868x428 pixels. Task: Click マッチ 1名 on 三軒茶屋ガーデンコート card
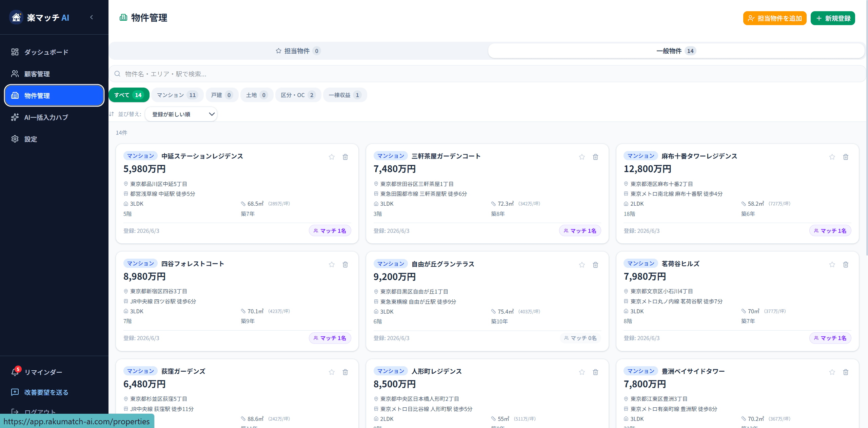(x=580, y=231)
